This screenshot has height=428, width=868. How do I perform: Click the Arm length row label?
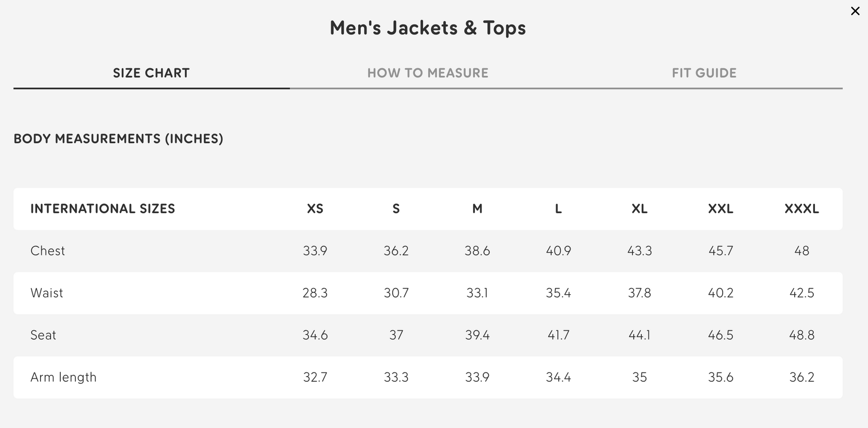pyautogui.click(x=63, y=377)
